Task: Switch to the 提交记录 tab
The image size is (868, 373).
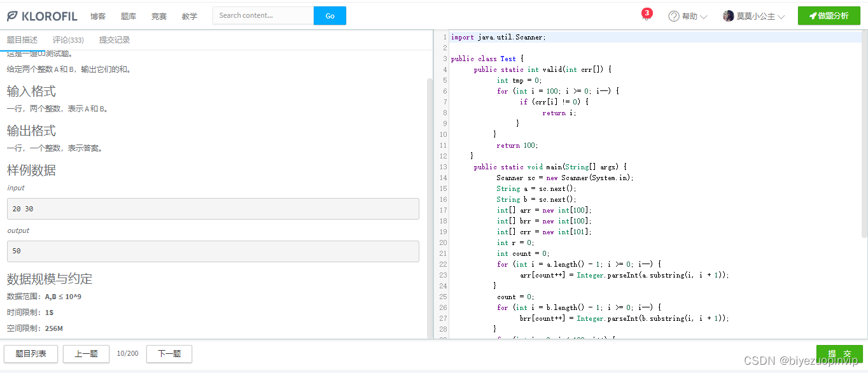Action: (x=115, y=40)
